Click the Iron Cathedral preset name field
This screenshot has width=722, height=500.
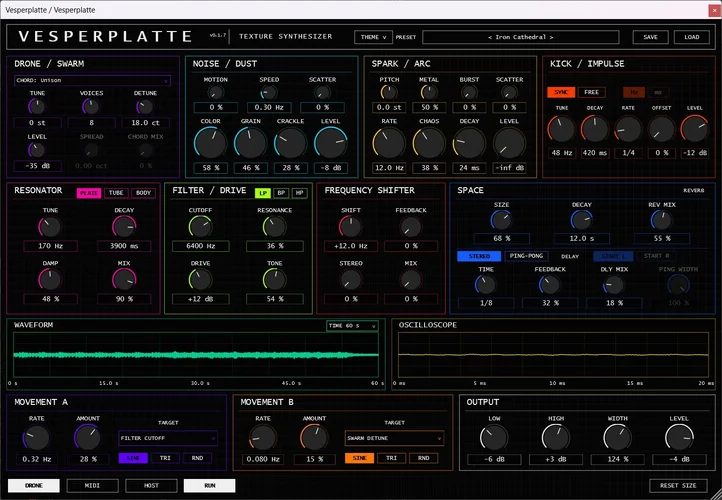point(520,37)
